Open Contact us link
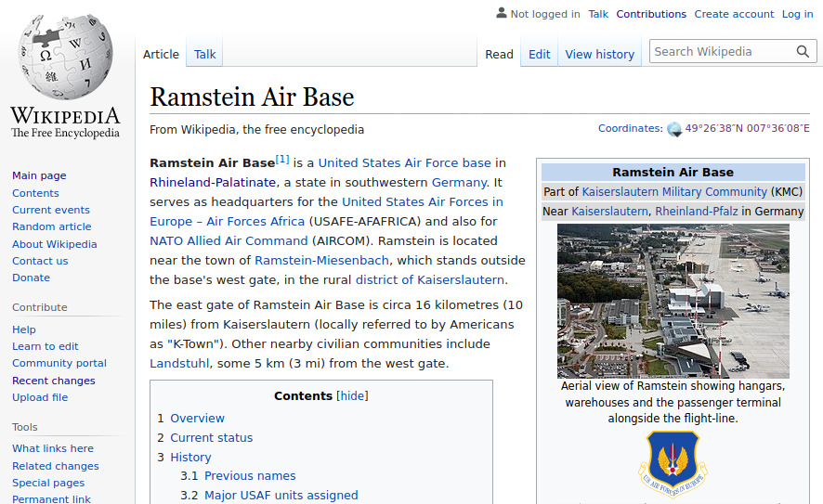This screenshot has height=504, width=823. [40, 261]
